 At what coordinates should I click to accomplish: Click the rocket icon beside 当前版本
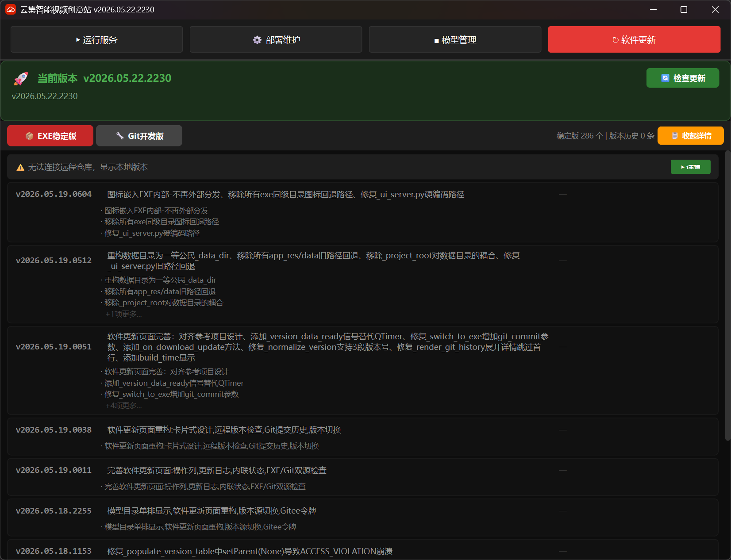coord(21,79)
